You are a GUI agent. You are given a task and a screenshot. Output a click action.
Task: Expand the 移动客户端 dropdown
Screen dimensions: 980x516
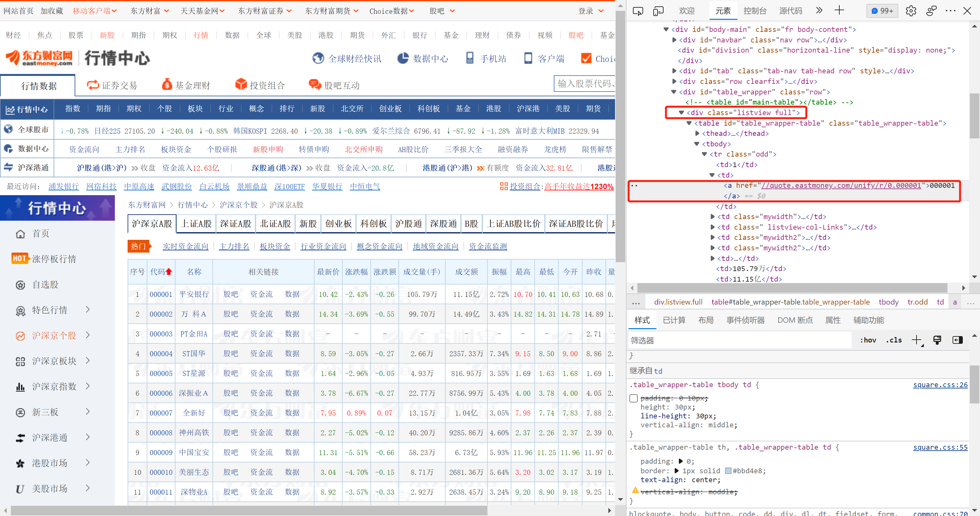pos(95,11)
